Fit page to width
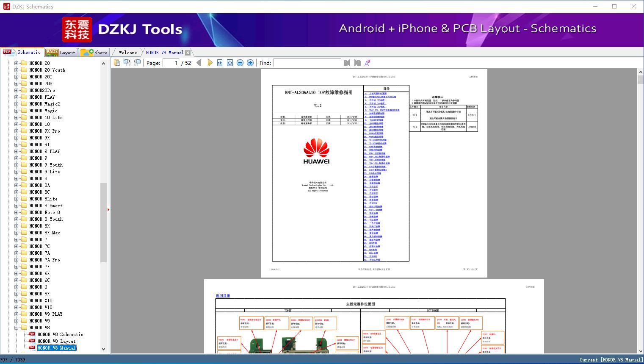The height and width of the screenshot is (364, 644). [x=220, y=63]
